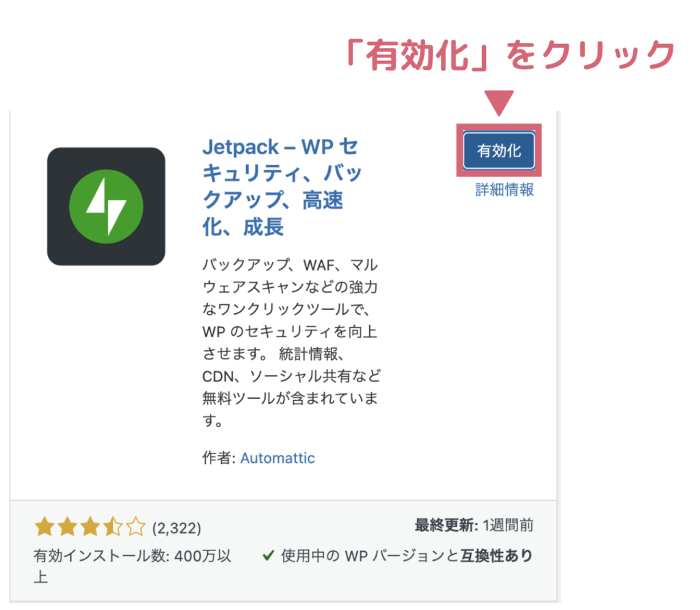Screen dimensions: 700x610
Task: Open the 詳細情報 details link
Action: click(x=504, y=190)
